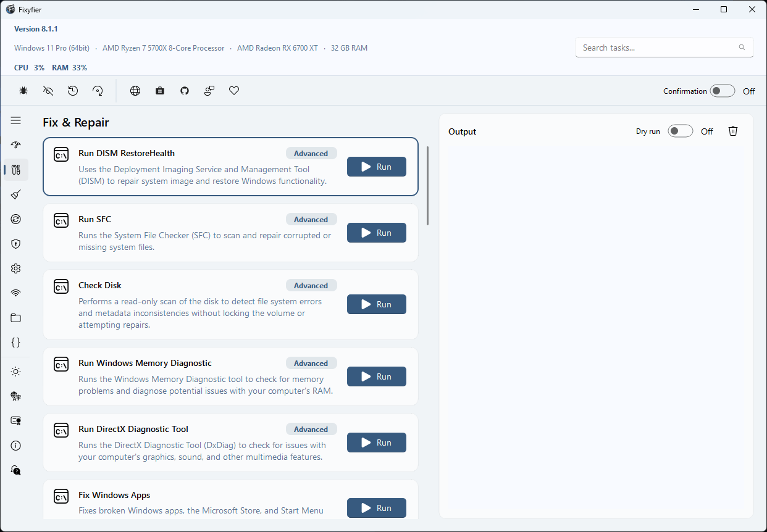
Task: Click the CPU 3% indicator
Action: click(x=29, y=68)
